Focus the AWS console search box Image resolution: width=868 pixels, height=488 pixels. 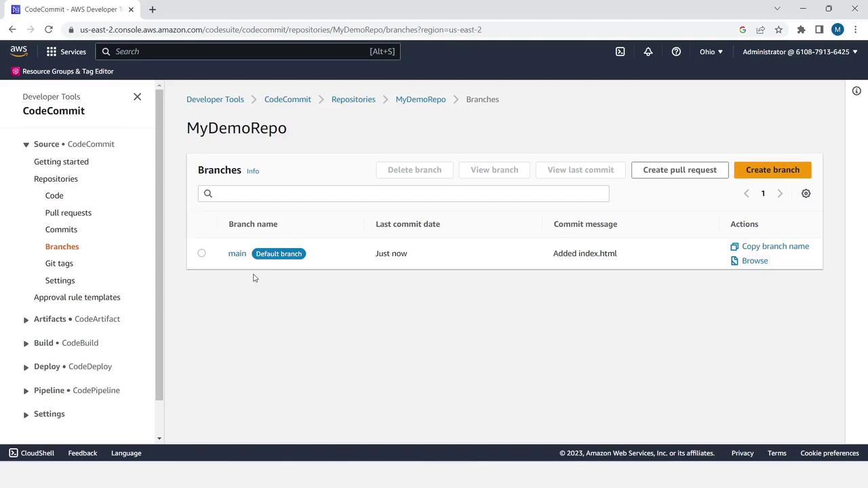click(x=248, y=52)
